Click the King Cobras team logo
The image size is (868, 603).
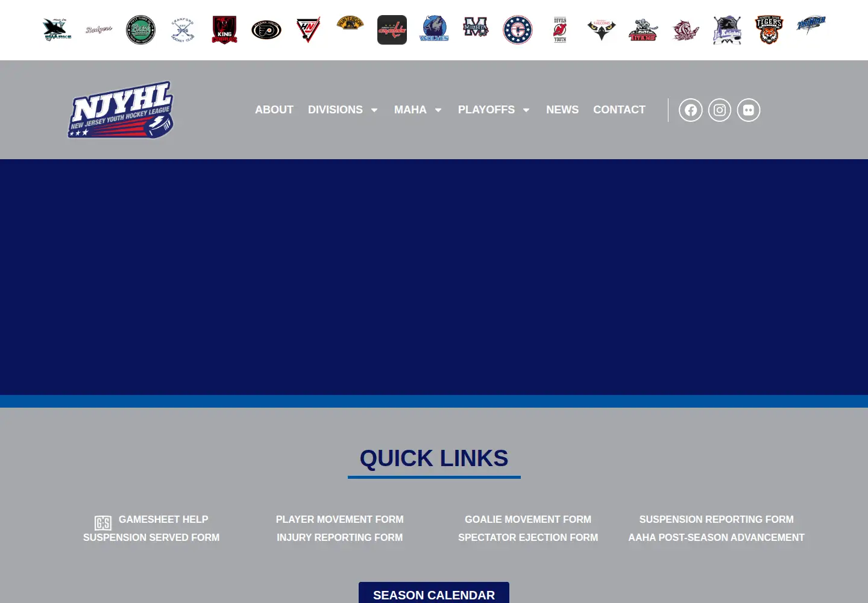224,30
